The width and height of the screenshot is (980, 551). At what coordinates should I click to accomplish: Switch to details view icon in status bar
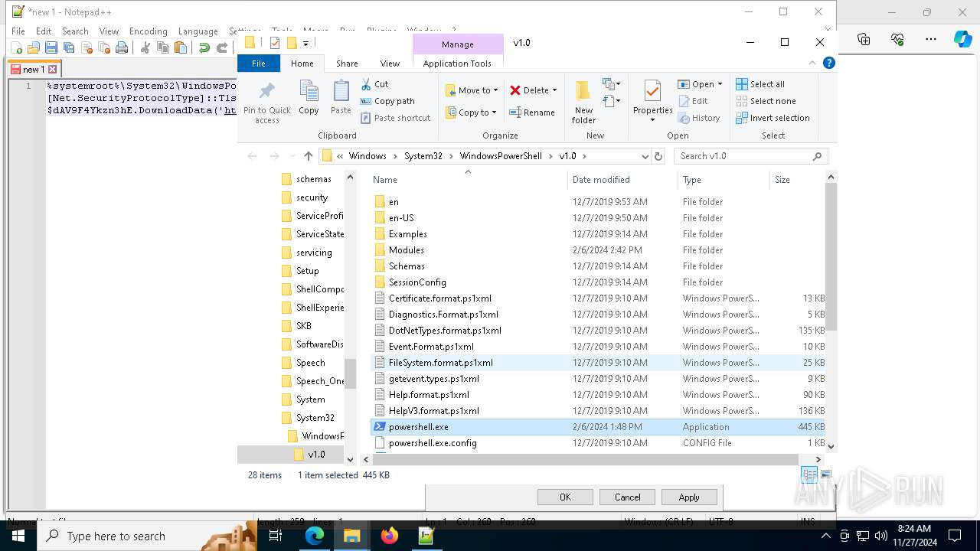click(x=809, y=474)
